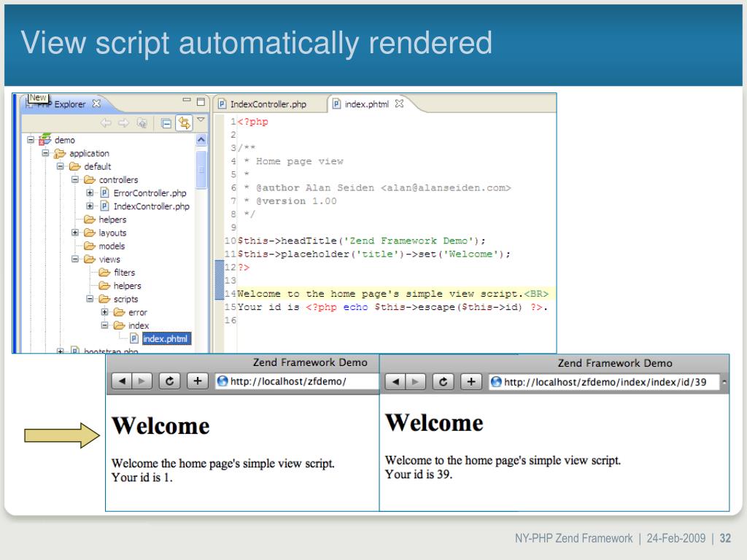Image resolution: width=747 pixels, height=560 pixels.
Task: Collapse the default folder
Action: [61, 166]
